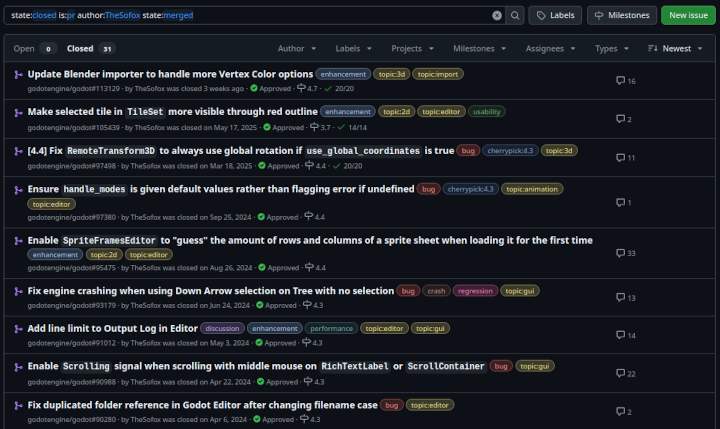720x429 pixels.
Task: Click crash label on Tree crash PR
Action: point(436,291)
